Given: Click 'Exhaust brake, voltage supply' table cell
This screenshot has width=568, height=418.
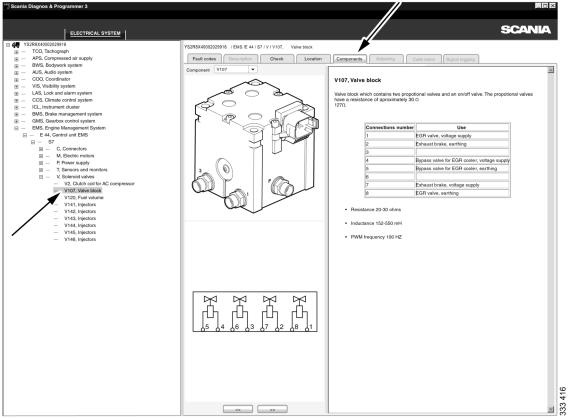Looking at the screenshot, I should click(x=463, y=185).
